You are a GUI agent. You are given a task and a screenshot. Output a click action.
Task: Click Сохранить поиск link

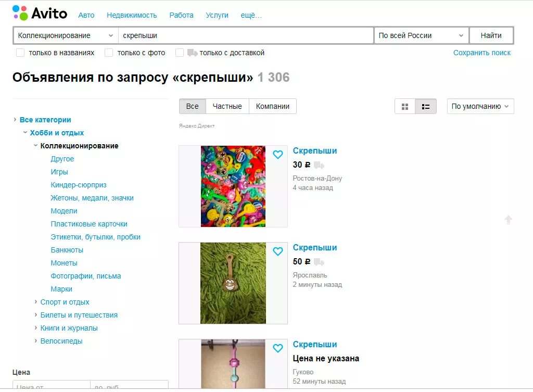tap(482, 53)
